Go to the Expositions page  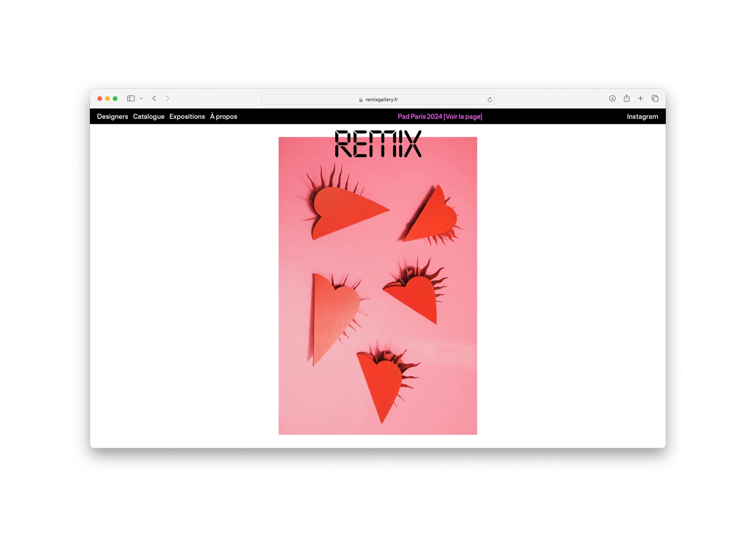(x=187, y=116)
